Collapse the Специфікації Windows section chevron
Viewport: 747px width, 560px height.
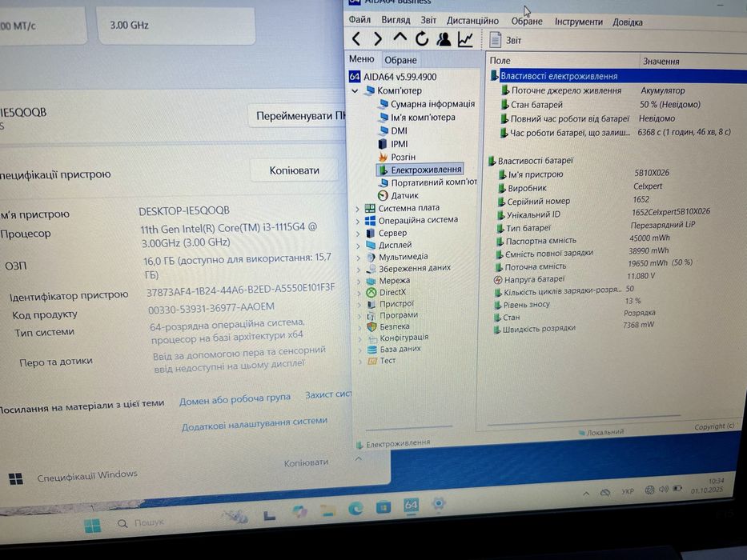359,458
